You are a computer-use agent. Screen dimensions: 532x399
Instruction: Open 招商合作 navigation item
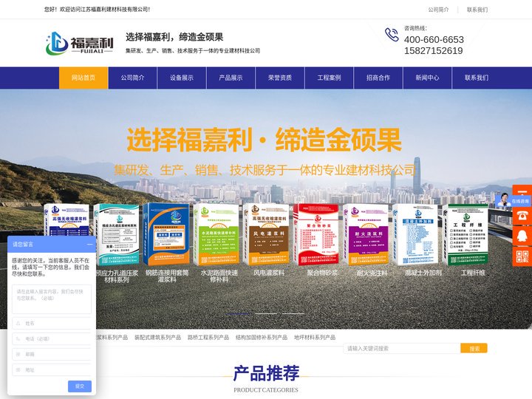pyautogui.click(x=378, y=78)
